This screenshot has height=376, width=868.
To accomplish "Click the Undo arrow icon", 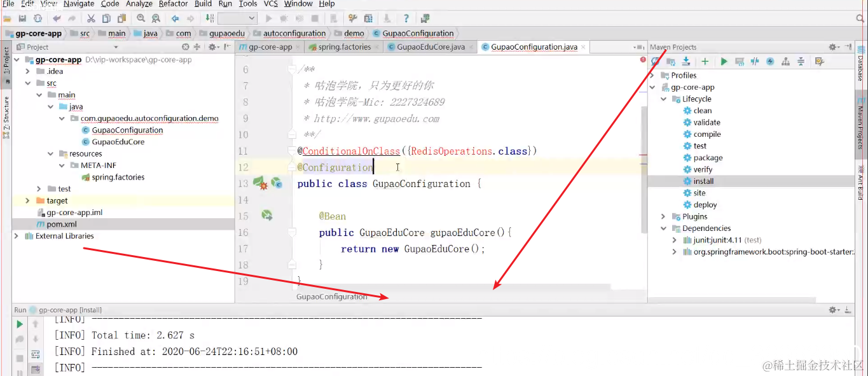I will (57, 18).
